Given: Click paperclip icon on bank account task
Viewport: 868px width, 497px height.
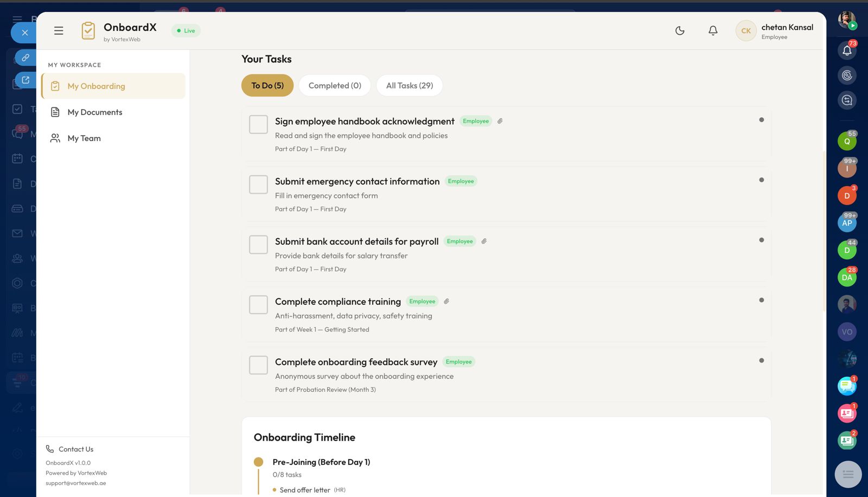Looking at the screenshot, I should [x=484, y=241].
